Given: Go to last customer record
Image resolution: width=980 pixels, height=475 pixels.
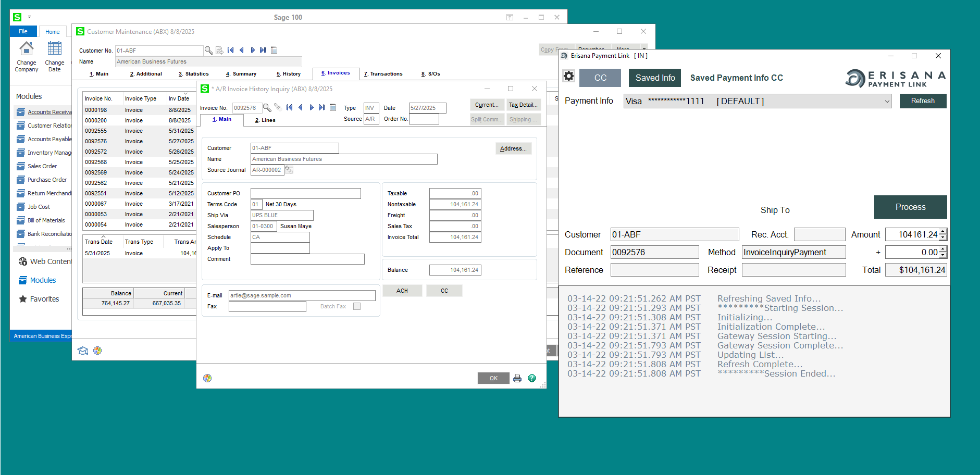Looking at the screenshot, I should click(x=263, y=51).
